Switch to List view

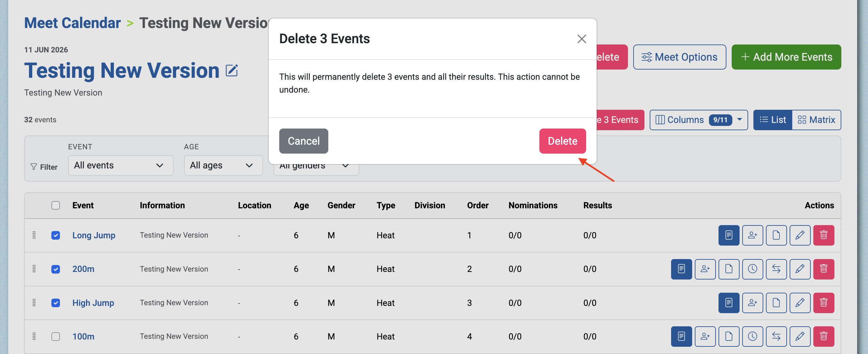click(x=773, y=120)
